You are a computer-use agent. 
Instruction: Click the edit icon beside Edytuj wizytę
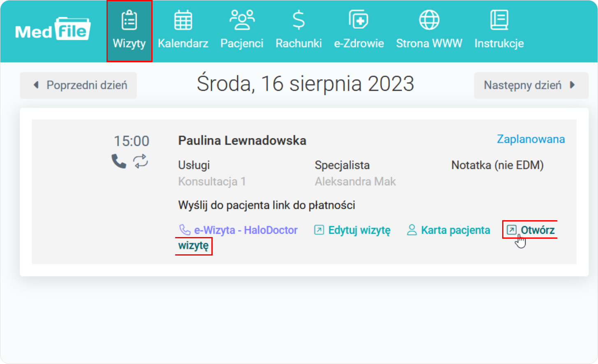click(319, 230)
